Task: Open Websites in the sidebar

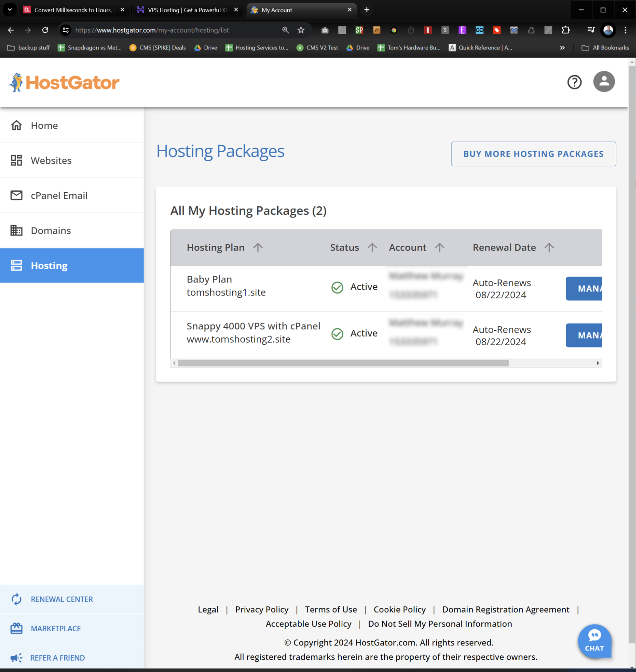Action: point(72,160)
